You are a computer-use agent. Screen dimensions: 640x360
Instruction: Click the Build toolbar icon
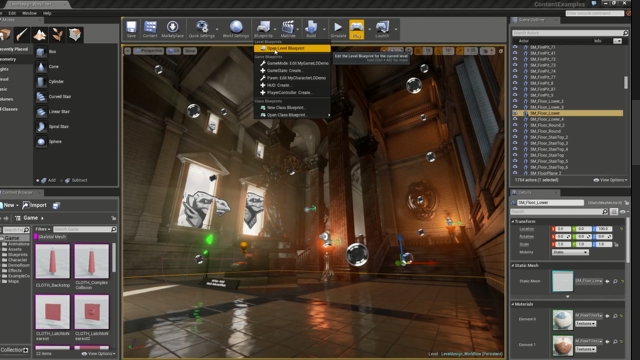tap(311, 29)
